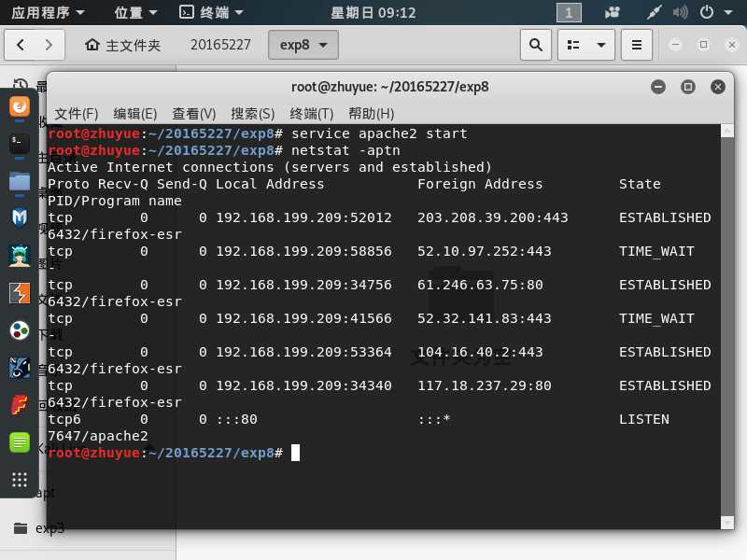Open the Metasploit M dock icon
This screenshot has height=560, width=747.
coord(20,218)
